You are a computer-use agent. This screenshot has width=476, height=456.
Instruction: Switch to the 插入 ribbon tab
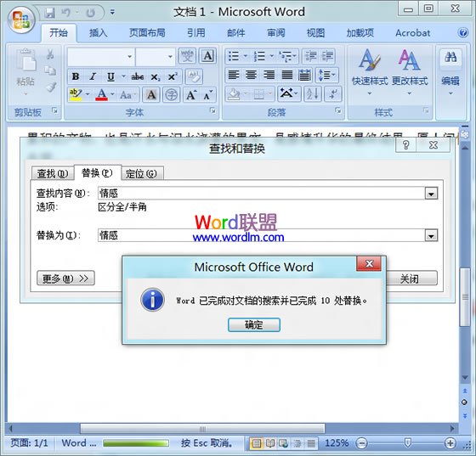(x=99, y=33)
